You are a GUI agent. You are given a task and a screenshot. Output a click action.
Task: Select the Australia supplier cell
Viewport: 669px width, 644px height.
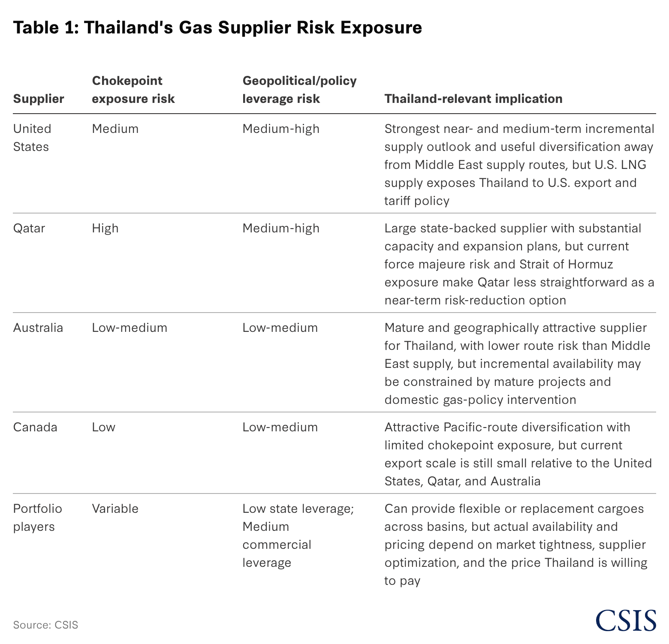tap(38, 328)
